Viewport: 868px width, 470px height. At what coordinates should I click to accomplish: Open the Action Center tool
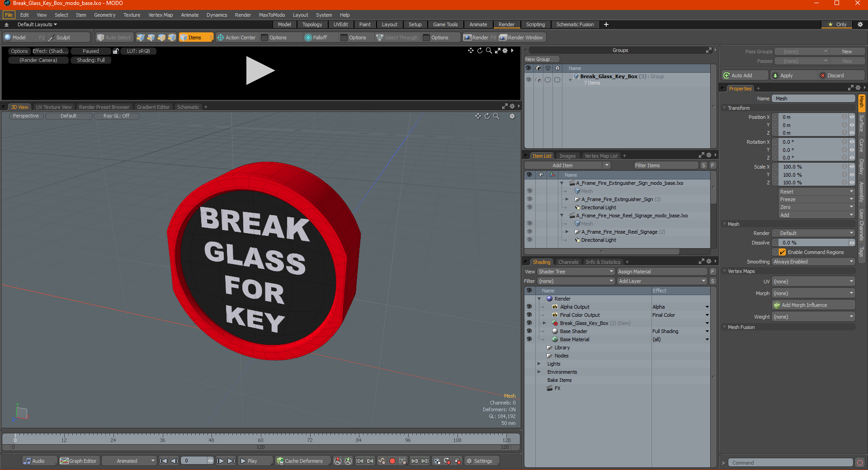[236, 38]
